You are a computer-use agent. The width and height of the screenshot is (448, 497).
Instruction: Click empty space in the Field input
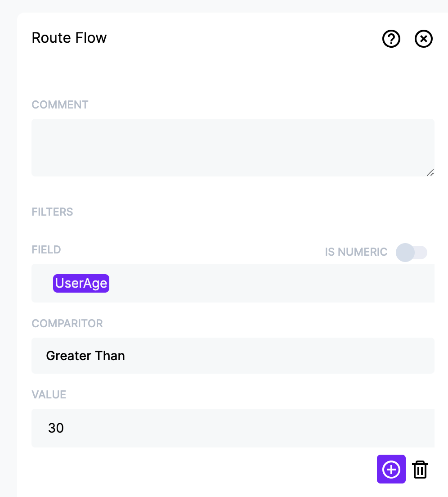[269, 283]
